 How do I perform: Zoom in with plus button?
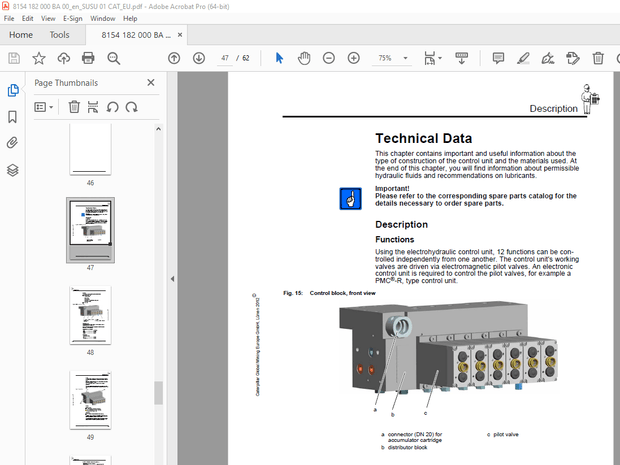[x=353, y=59]
